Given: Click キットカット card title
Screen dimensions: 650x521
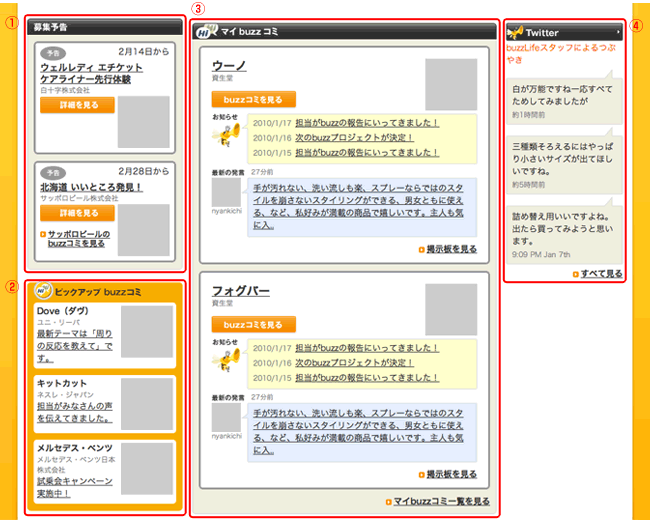Looking at the screenshot, I should (x=62, y=383).
